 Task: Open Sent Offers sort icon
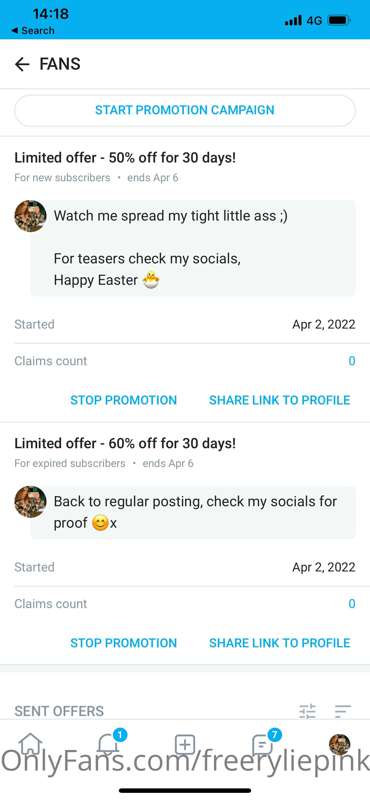342,711
